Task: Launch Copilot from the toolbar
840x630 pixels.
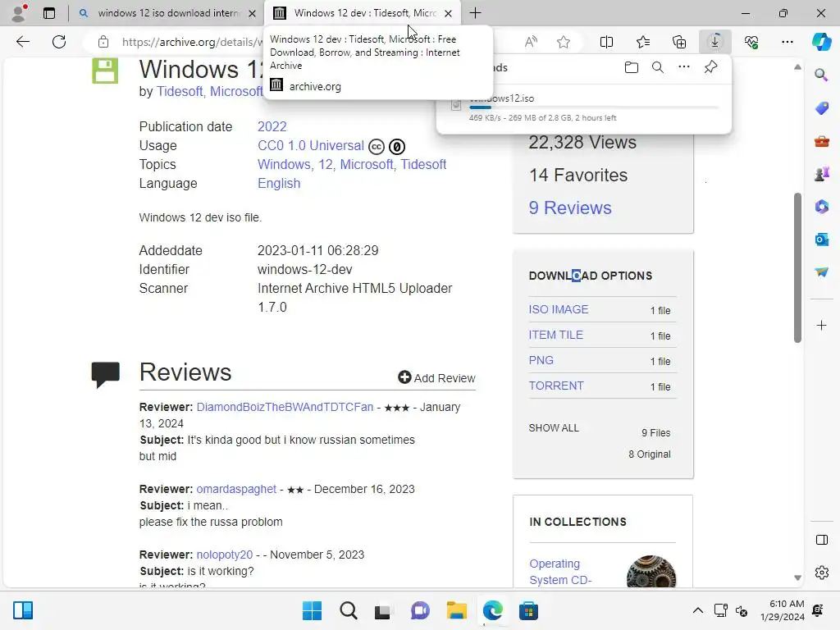Action: pyautogui.click(x=821, y=42)
